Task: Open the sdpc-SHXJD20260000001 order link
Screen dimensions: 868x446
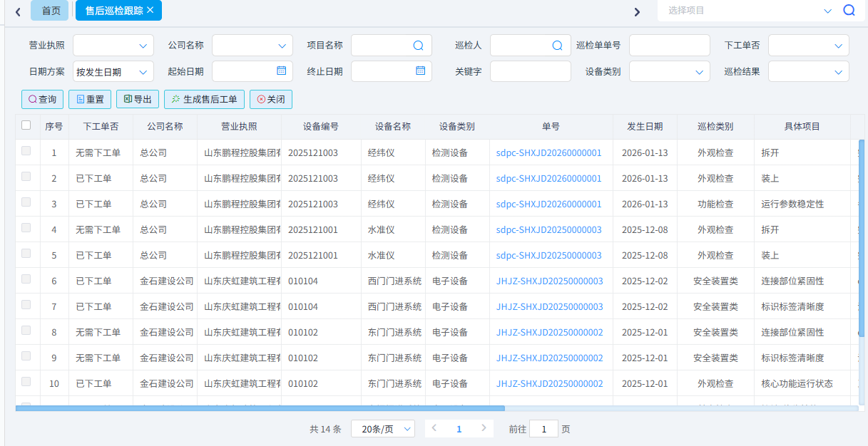Action: click(551, 152)
